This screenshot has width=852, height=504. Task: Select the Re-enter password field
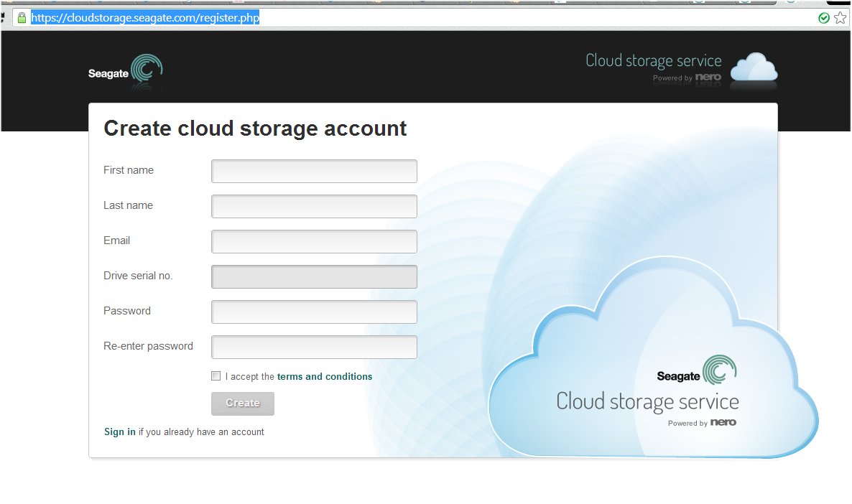coord(314,347)
